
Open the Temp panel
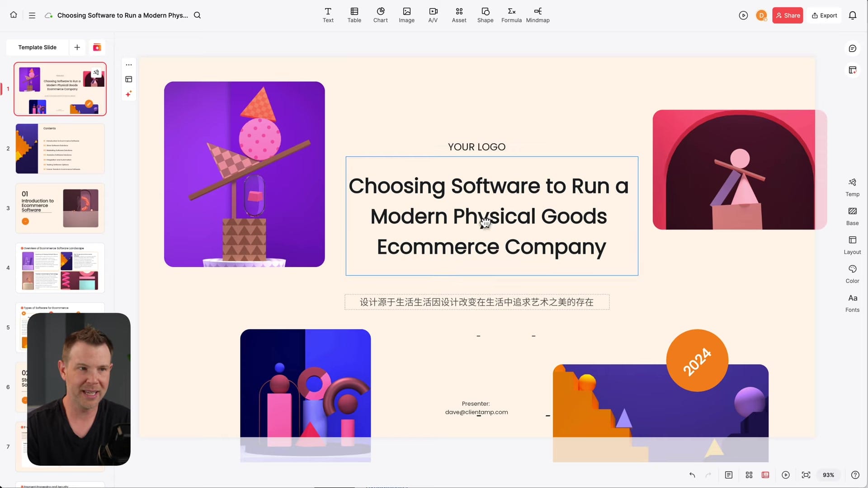click(853, 188)
